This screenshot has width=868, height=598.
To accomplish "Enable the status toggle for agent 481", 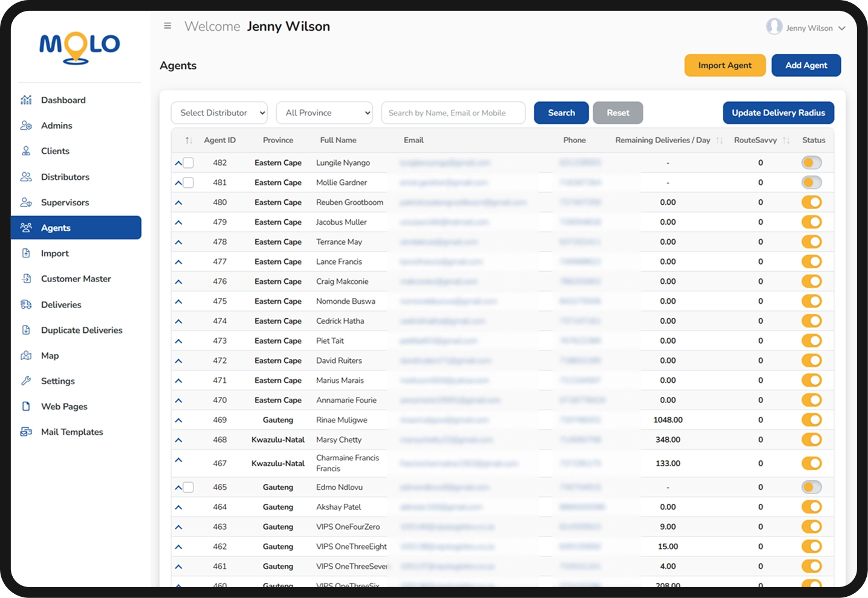I will tap(811, 182).
